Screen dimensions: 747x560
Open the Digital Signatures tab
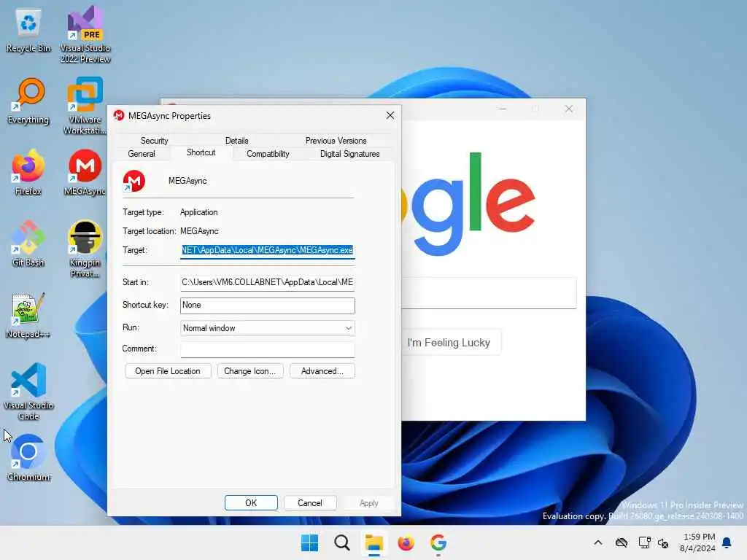(x=349, y=154)
